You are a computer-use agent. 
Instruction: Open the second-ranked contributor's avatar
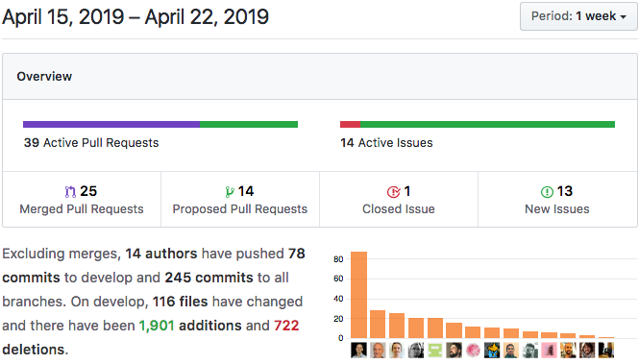click(x=378, y=351)
